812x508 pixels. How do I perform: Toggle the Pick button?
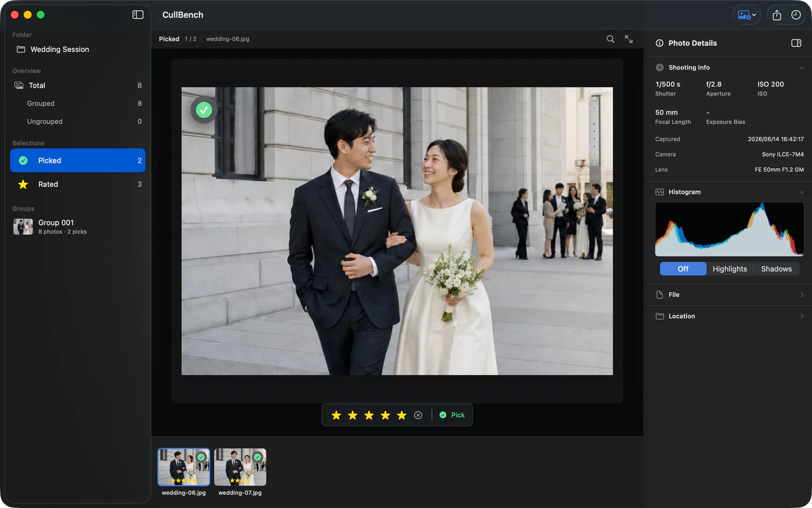tap(452, 415)
